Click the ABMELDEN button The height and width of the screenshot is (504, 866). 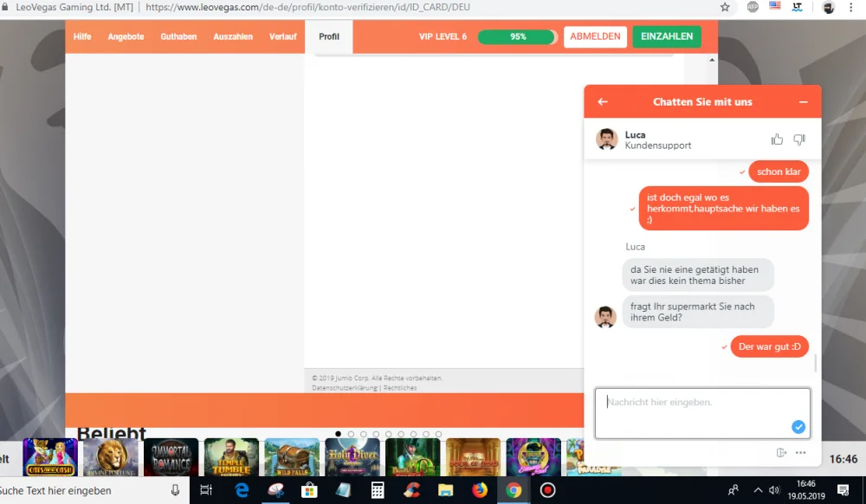click(595, 36)
